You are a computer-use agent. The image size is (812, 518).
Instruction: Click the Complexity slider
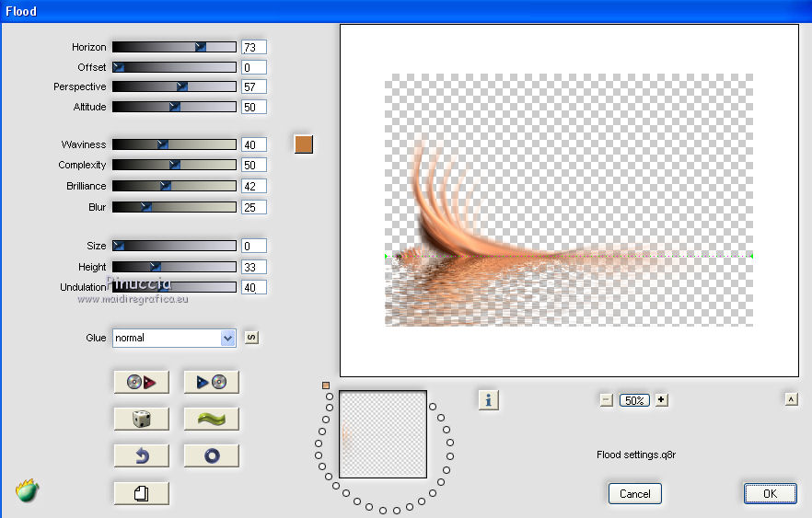[174, 165]
